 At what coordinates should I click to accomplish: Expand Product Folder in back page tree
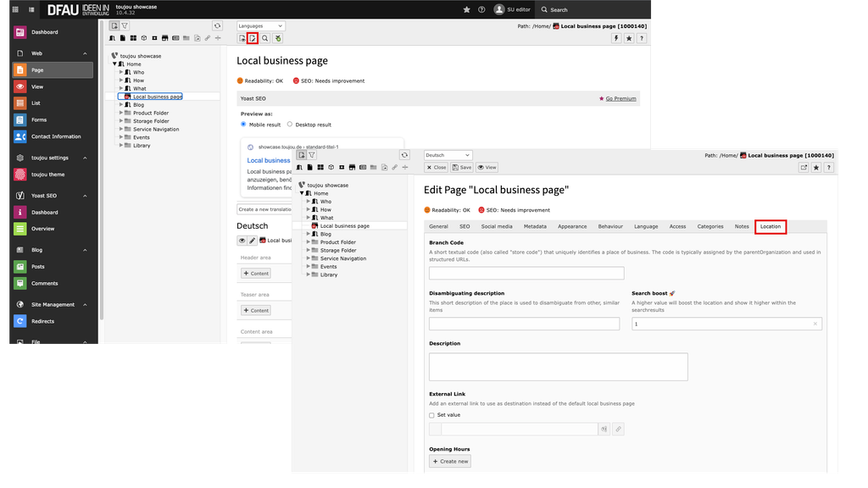point(121,113)
